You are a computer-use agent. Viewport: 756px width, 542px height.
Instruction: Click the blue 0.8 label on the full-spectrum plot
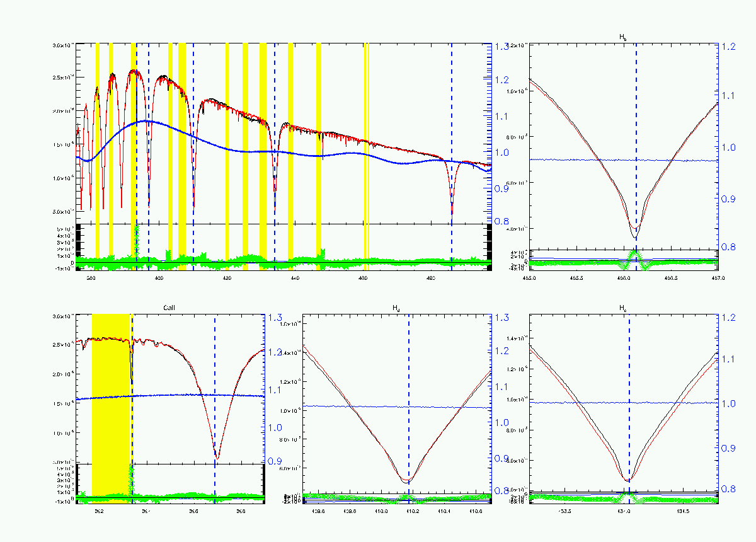(501, 221)
